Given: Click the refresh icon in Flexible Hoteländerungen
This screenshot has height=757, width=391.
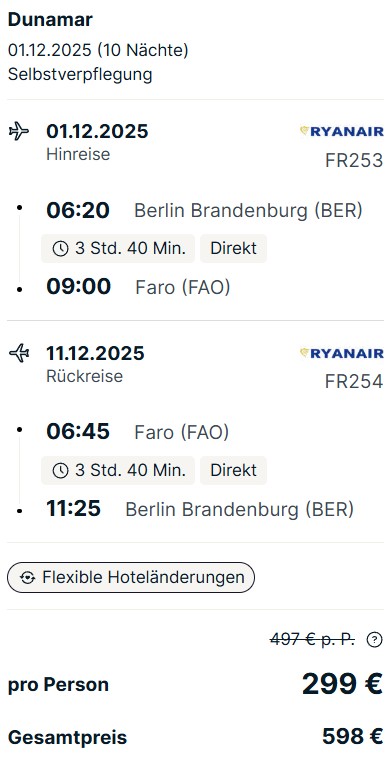Looking at the screenshot, I should [x=28, y=577].
